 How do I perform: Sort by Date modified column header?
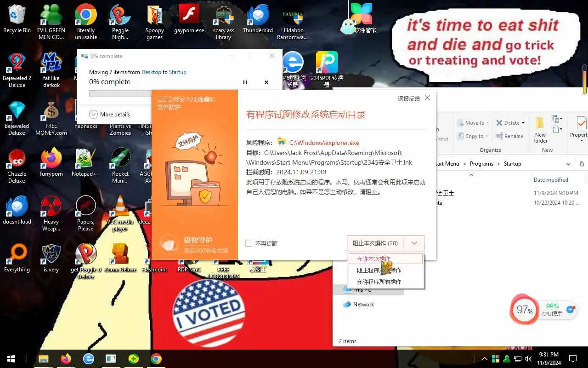point(551,180)
